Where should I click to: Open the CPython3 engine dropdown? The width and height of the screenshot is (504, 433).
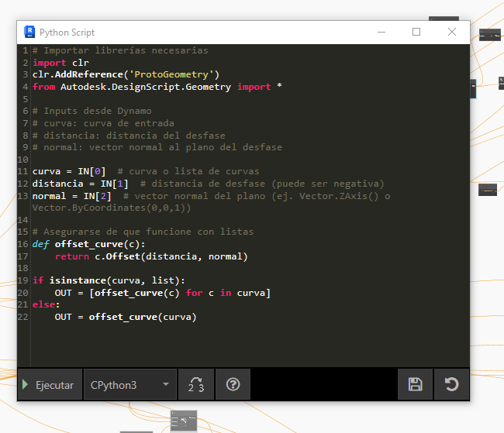click(x=130, y=384)
